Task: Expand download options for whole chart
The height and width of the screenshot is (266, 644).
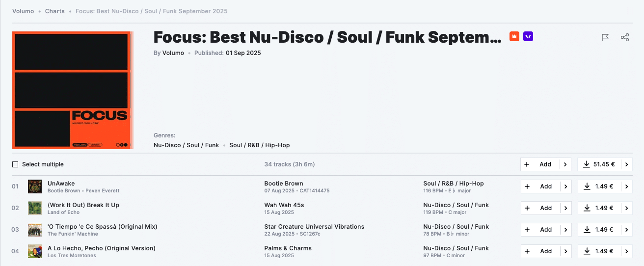Action: tap(626, 164)
